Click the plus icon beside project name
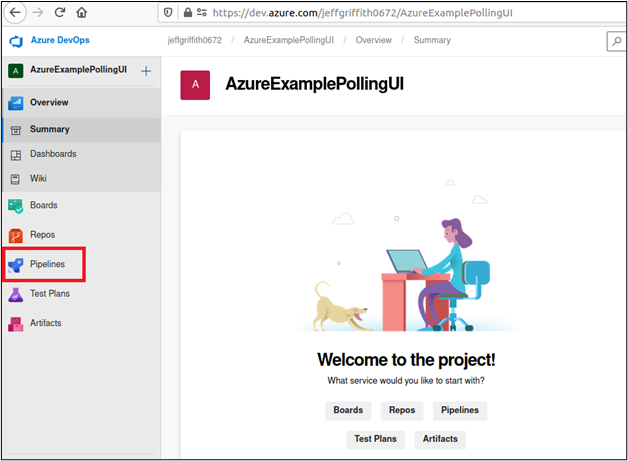Screen dimensions: 628x461 pyautogui.click(x=146, y=71)
